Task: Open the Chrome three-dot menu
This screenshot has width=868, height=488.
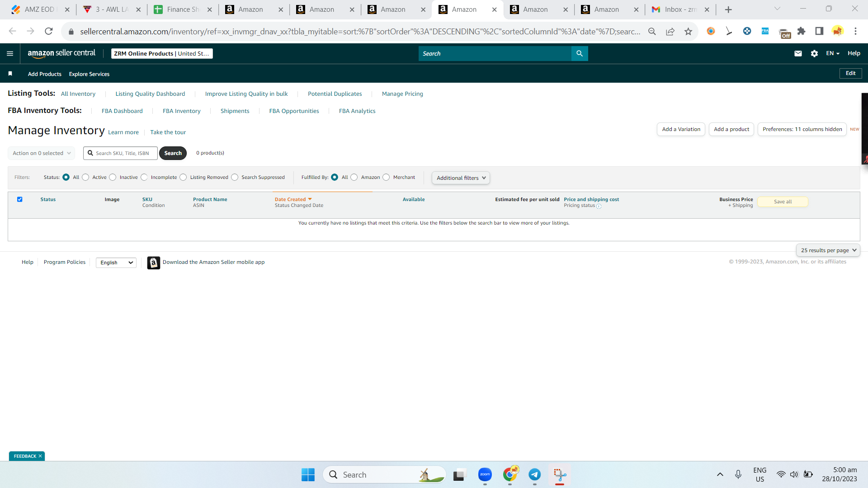Action: click(x=855, y=31)
